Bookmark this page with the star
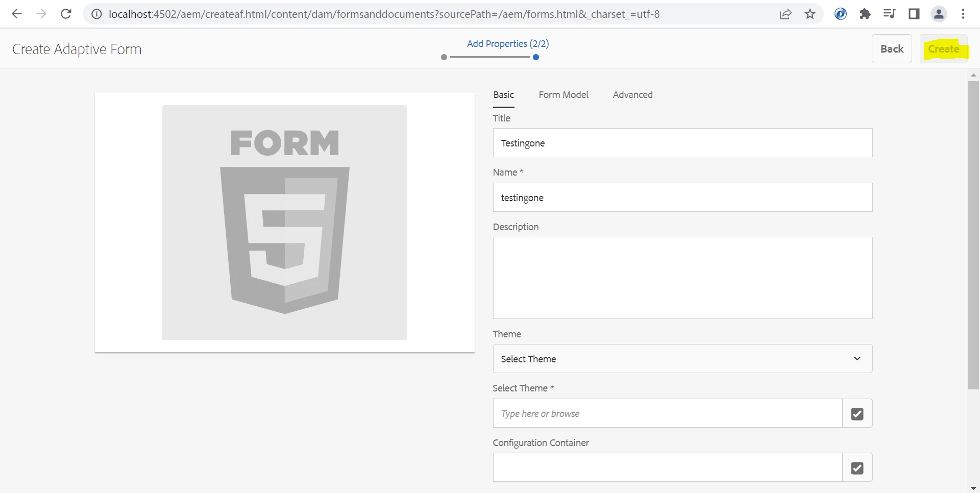The image size is (980, 493). 810,14
